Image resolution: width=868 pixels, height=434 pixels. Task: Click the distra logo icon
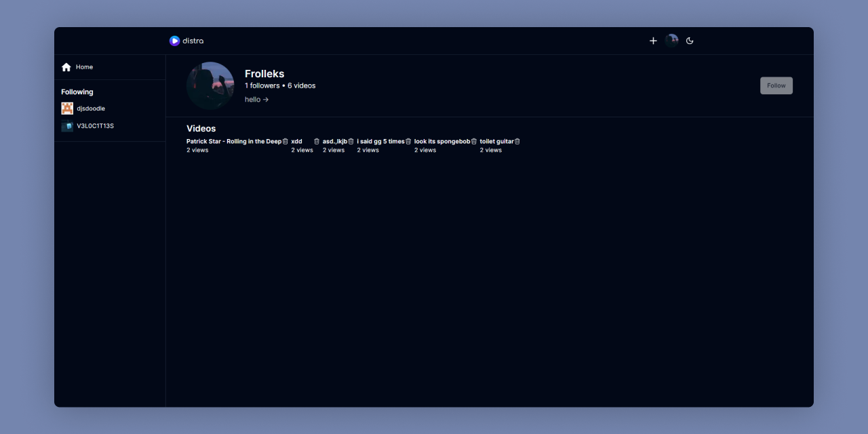tap(174, 41)
